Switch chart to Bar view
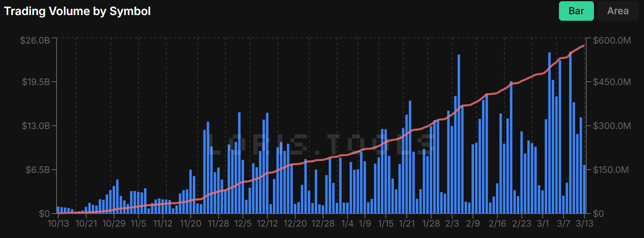 (576, 11)
